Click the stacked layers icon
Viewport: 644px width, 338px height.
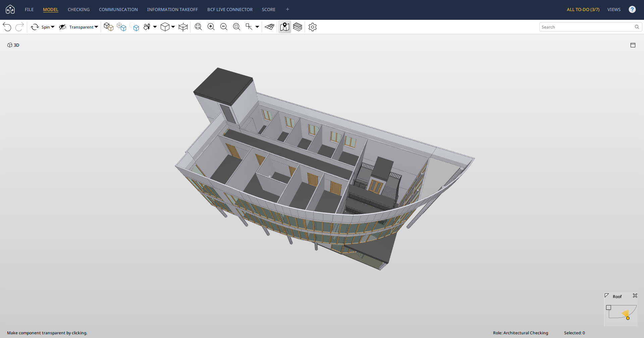[x=298, y=27]
